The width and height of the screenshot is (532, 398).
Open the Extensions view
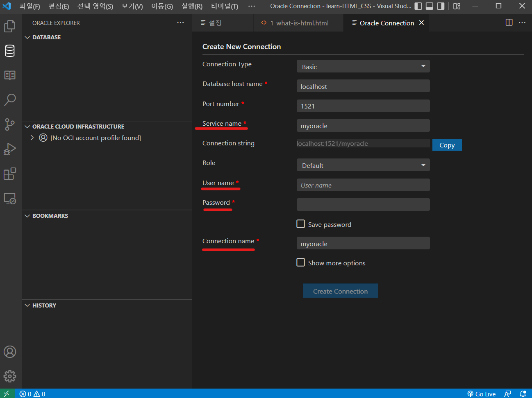point(10,174)
